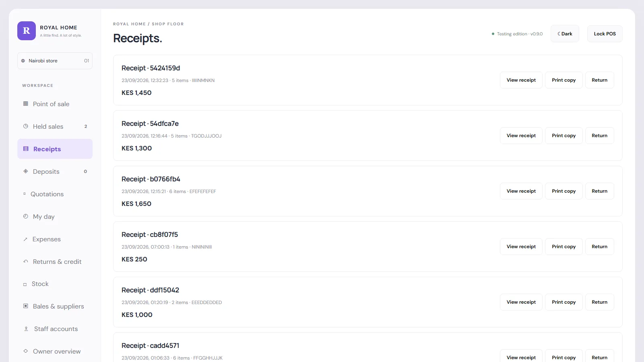The width and height of the screenshot is (644, 362).
Task: Print copy of receipt 5424159d
Action: coord(564,80)
